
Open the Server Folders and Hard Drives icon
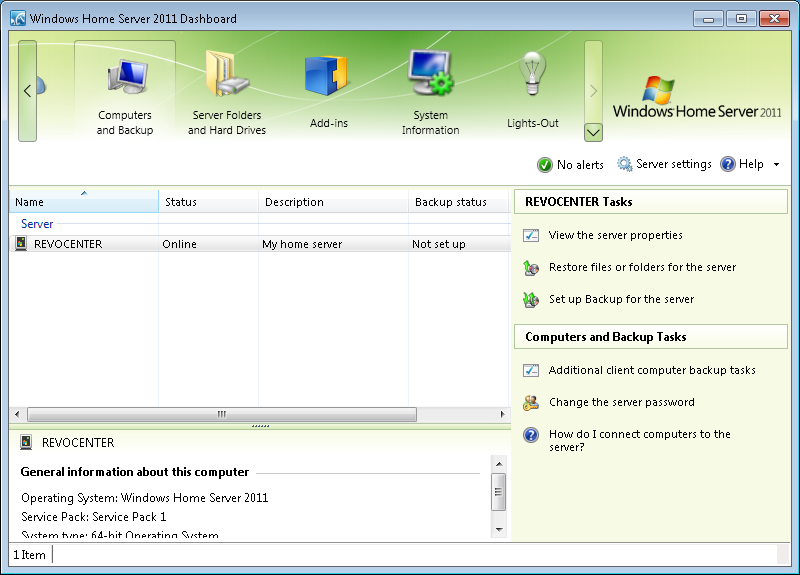pos(227,74)
